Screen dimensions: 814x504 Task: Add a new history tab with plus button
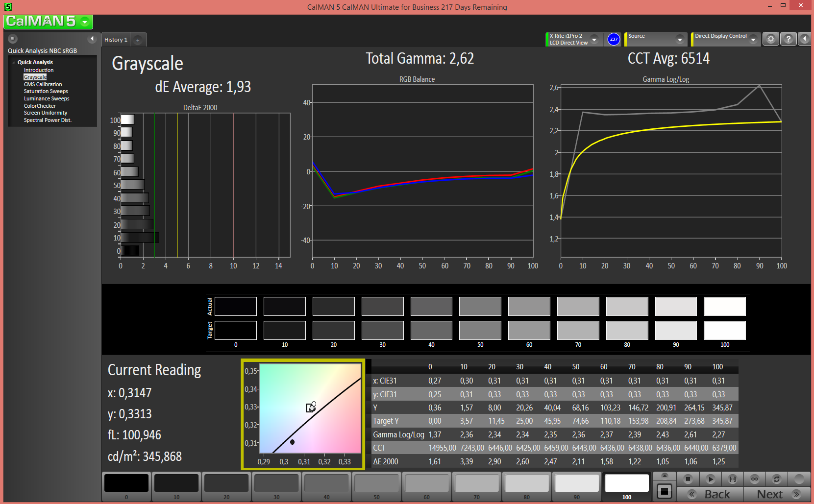(138, 40)
